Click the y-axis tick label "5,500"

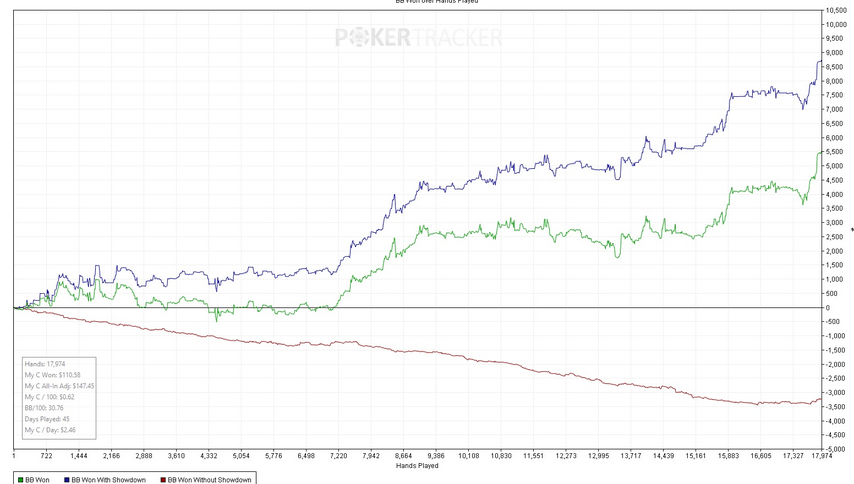[x=836, y=152]
